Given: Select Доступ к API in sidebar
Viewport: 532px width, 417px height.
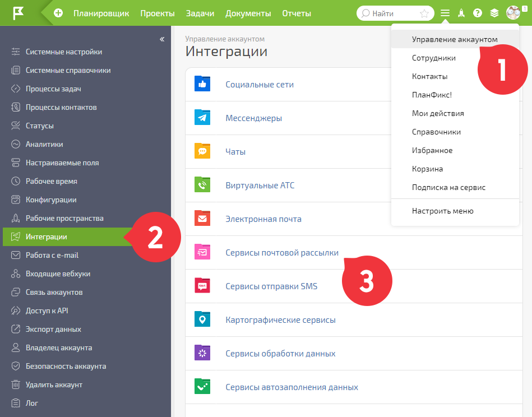Looking at the screenshot, I should click(47, 311).
